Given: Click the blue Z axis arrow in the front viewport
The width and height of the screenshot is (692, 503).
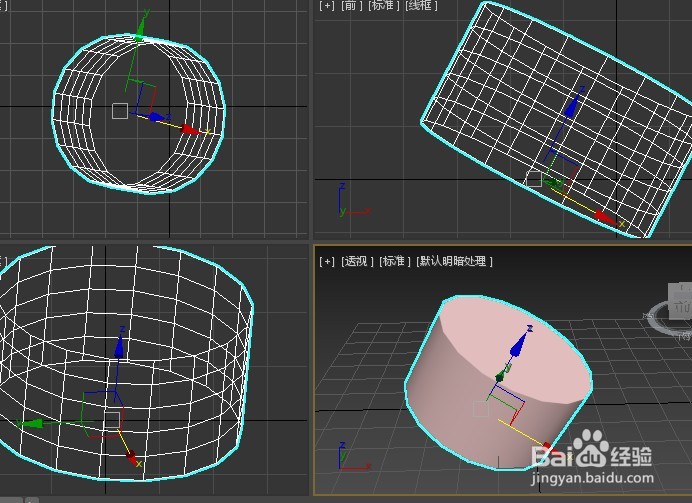Looking at the screenshot, I should (x=572, y=107).
